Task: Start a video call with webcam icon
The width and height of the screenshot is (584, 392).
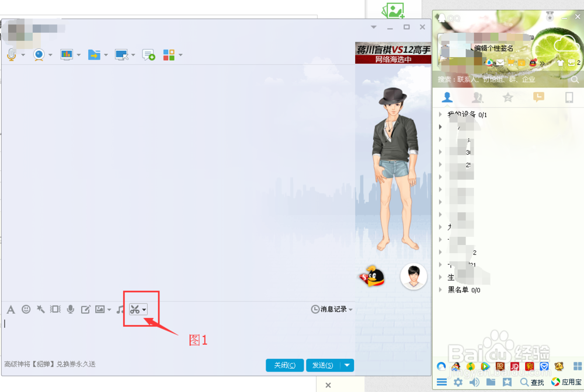Action: click(39, 55)
